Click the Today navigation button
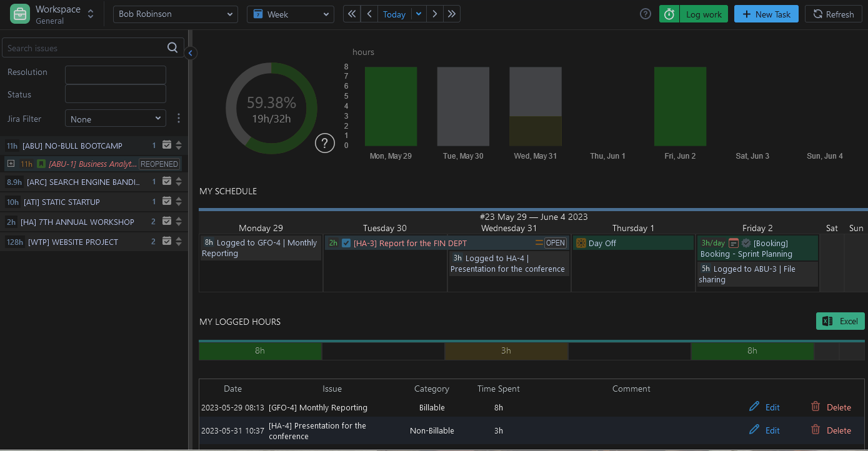Image resolution: width=868 pixels, height=451 pixels. pos(394,14)
